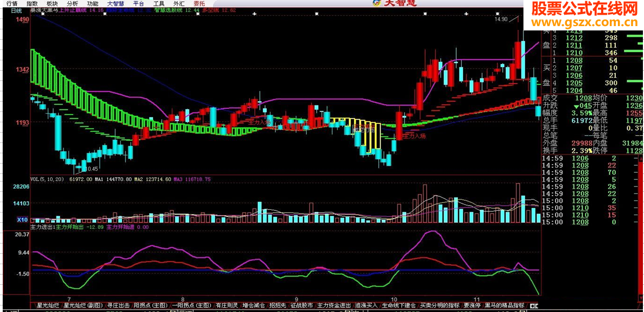
Task: Open the 追涨买入 indicator tab
Action: click(x=366, y=305)
